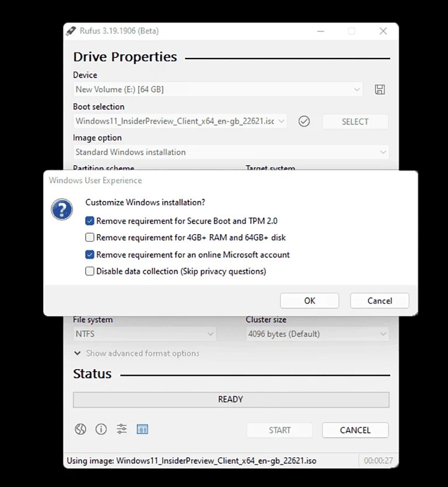Click the CANCEL button in Rufus
Viewport: 448px width, 487px height.
click(355, 430)
